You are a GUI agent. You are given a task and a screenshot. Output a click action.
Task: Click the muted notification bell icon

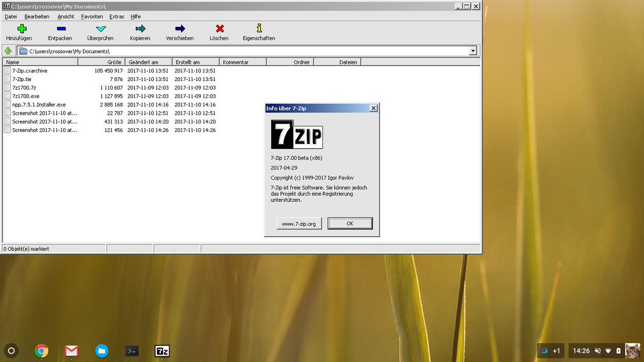(597, 351)
